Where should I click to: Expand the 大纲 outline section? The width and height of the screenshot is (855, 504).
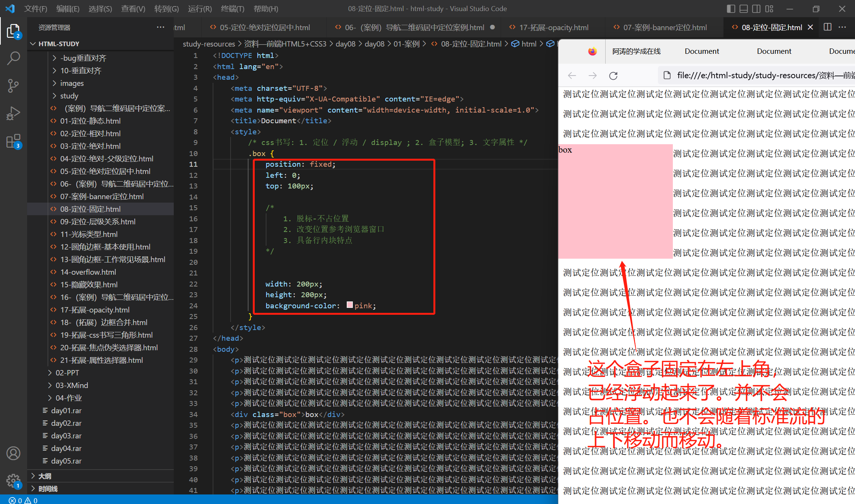point(45,476)
